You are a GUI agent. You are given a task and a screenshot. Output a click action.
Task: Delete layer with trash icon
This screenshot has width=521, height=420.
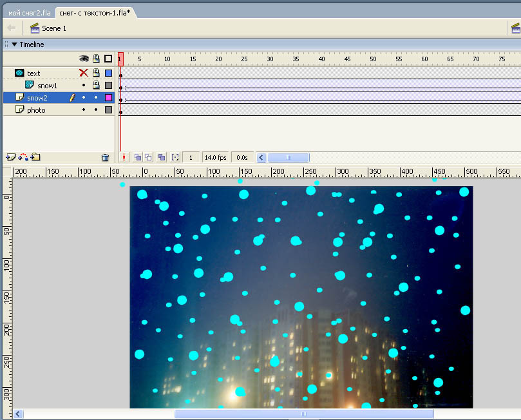pyautogui.click(x=106, y=157)
